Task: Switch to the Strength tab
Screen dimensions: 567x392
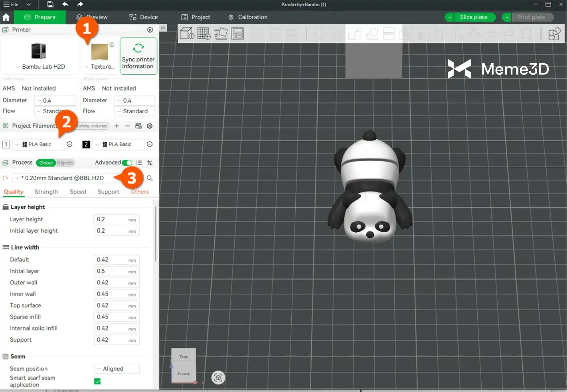Action: (x=46, y=192)
